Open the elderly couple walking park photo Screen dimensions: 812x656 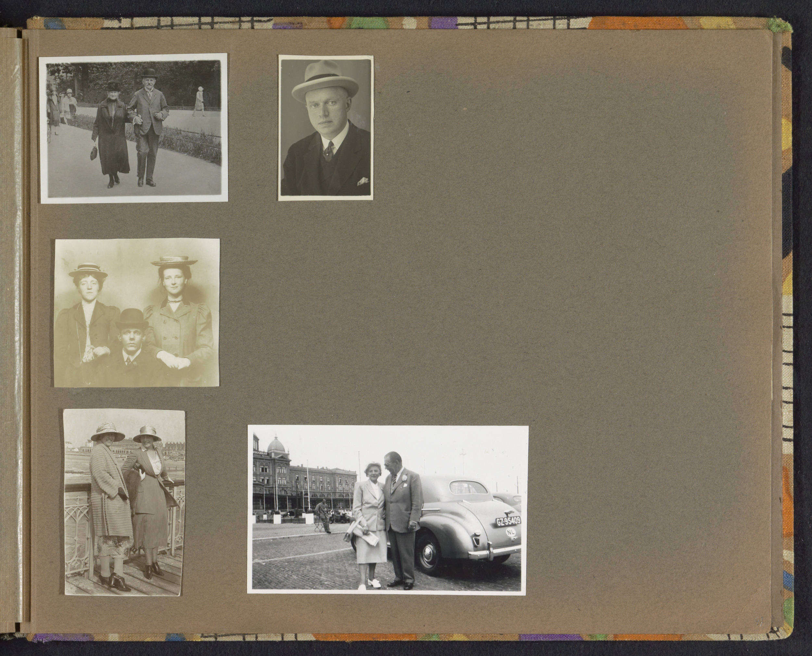134,128
